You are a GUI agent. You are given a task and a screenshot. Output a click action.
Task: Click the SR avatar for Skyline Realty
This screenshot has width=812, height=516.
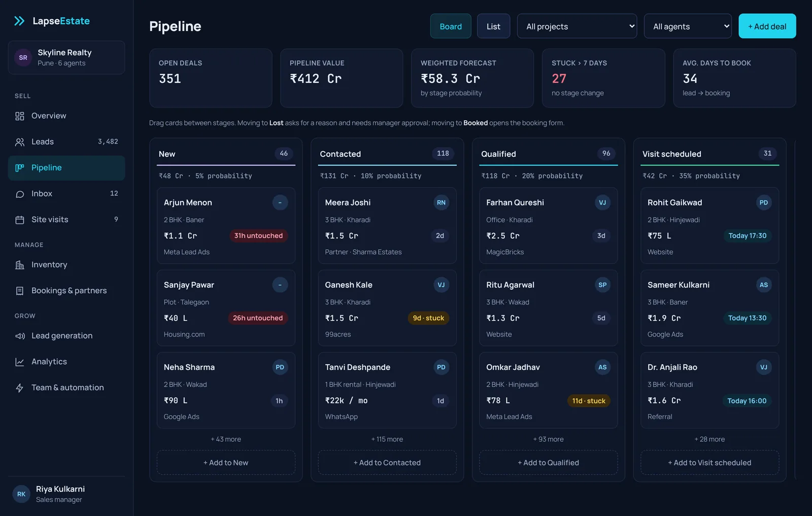[23, 58]
